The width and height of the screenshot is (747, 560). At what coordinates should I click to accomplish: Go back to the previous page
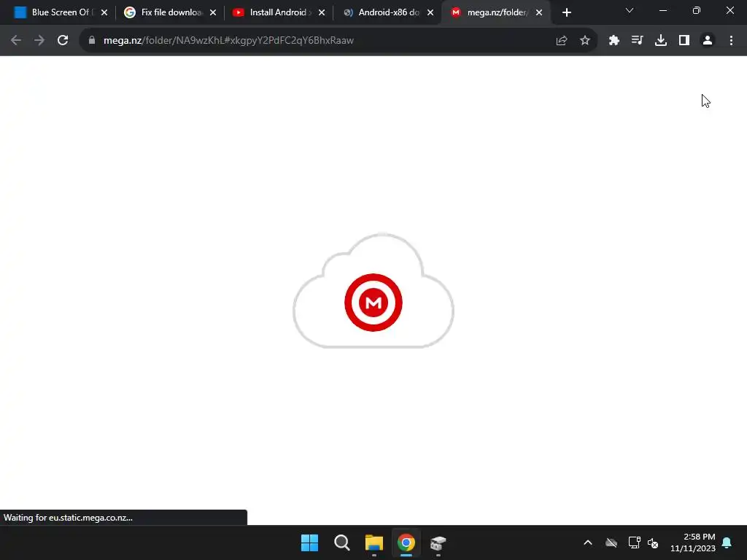click(x=16, y=41)
